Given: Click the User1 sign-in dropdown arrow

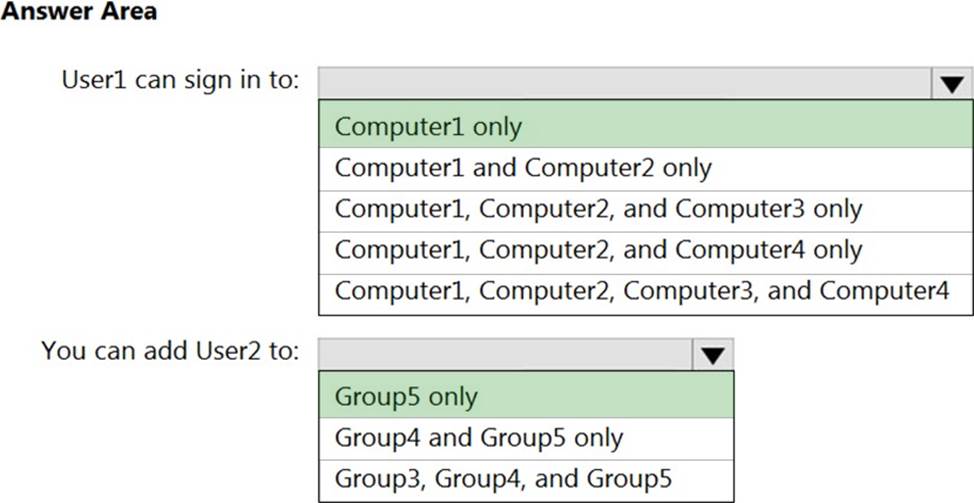Looking at the screenshot, I should tap(950, 84).
